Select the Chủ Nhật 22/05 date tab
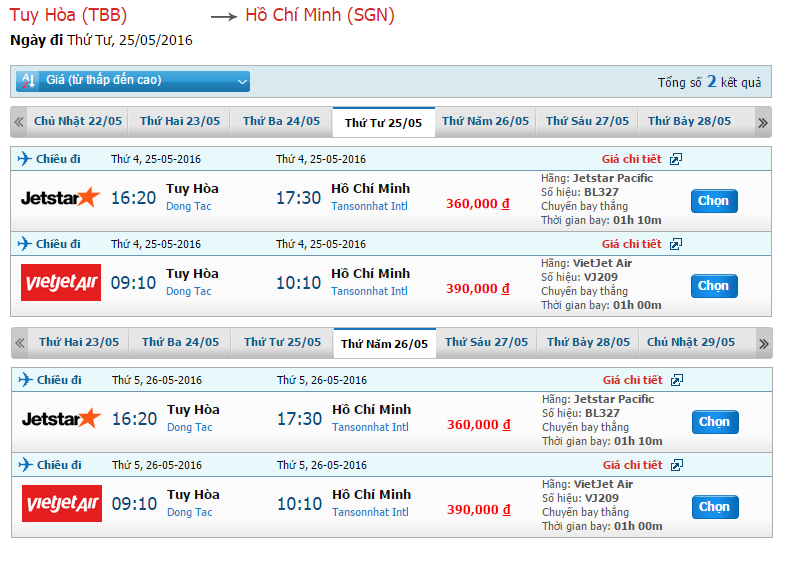 (78, 121)
